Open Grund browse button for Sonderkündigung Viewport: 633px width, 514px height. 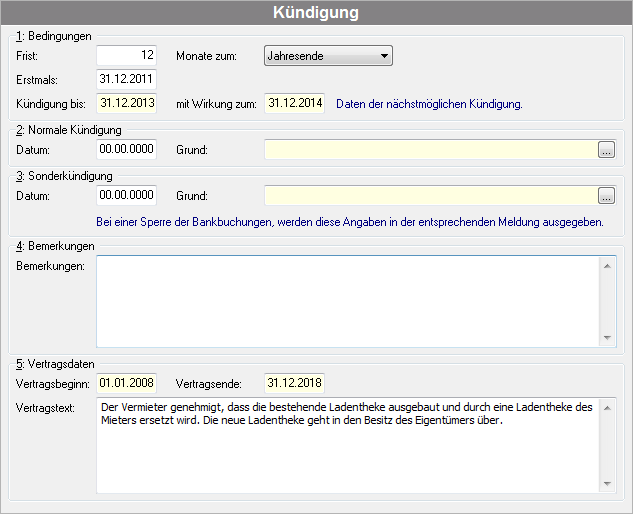[x=606, y=195]
